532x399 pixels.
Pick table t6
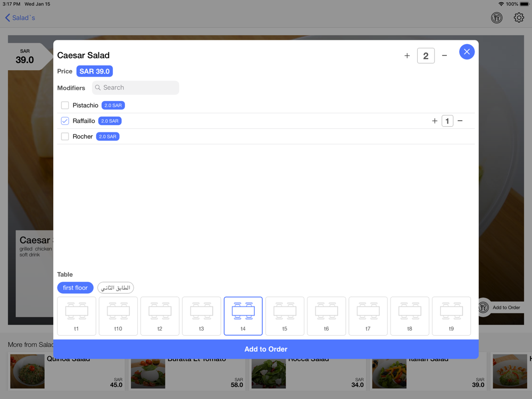tap(327, 316)
